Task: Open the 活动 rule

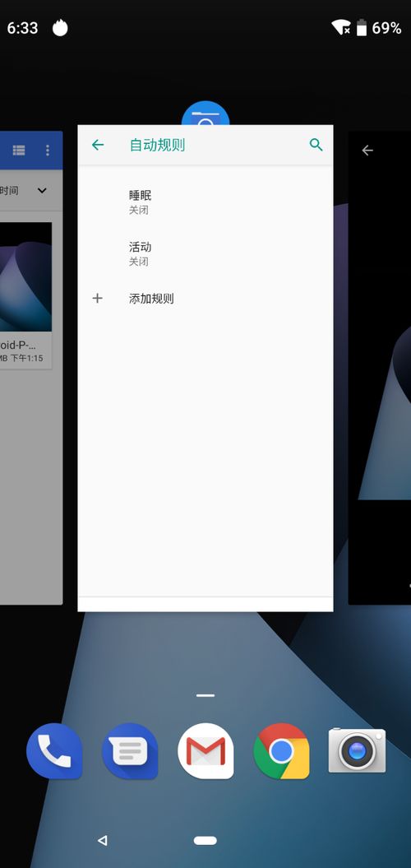Action: (205, 253)
